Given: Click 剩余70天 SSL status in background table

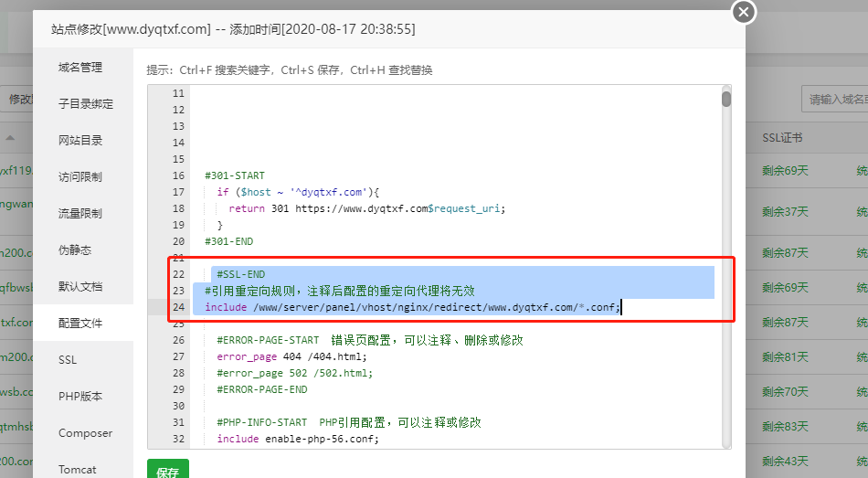Looking at the screenshot, I should point(785,391).
